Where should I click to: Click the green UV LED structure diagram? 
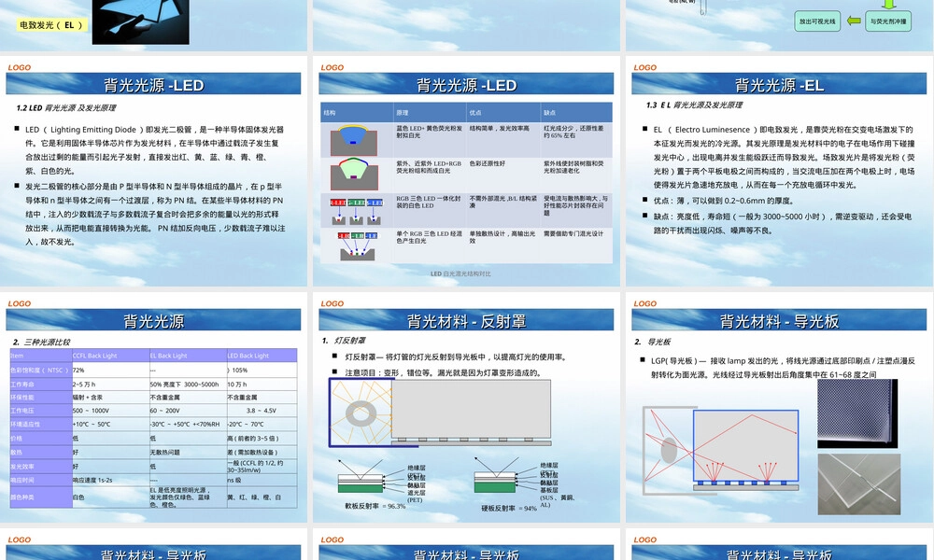pos(353,174)
